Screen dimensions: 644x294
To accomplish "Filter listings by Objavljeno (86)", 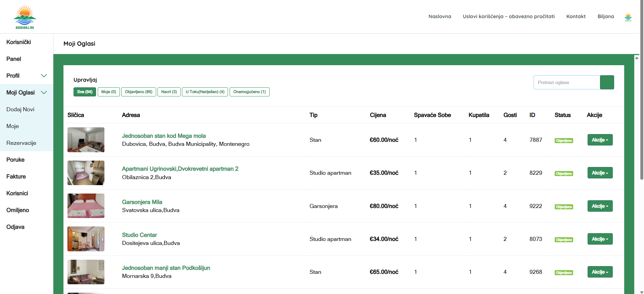I will [138, 92].
